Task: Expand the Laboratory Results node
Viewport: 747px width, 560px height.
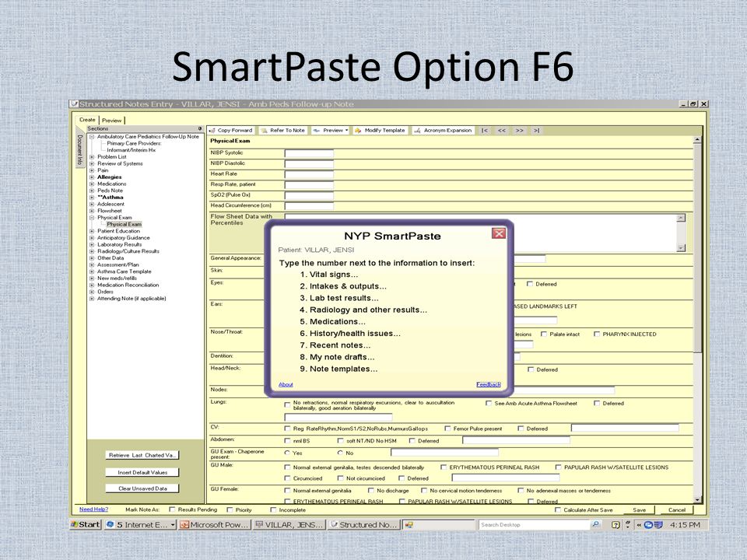Action: [x=92, y=244]
